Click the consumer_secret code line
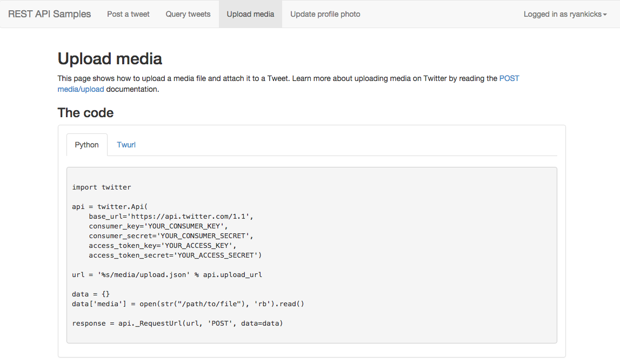 click(171, 236)
